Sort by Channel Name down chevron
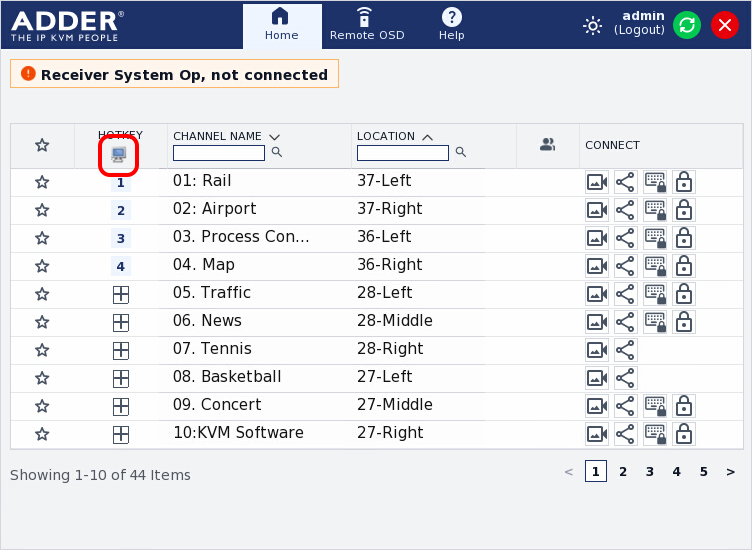Viewport: 752px width, 550px height. pos(274,137)
